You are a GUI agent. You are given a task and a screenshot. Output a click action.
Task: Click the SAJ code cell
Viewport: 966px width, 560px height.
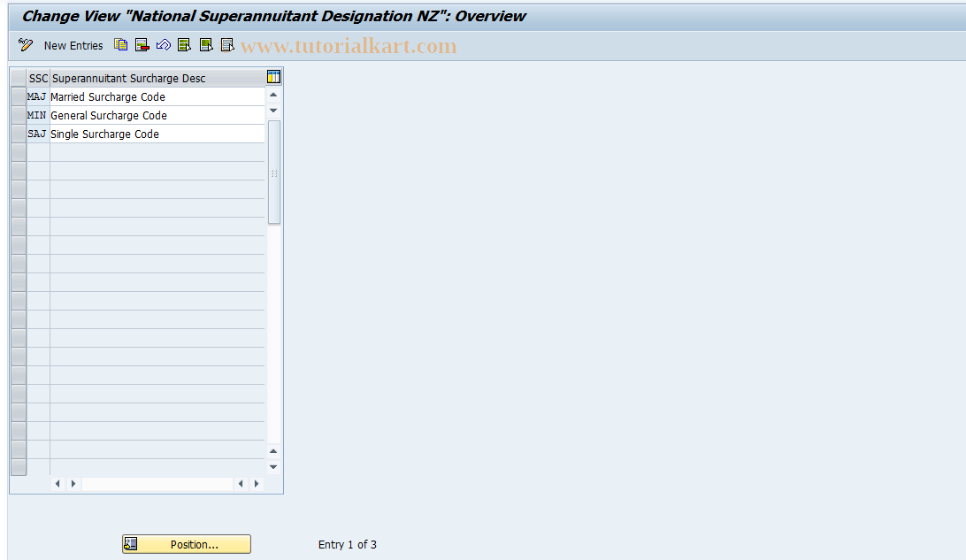37,134
